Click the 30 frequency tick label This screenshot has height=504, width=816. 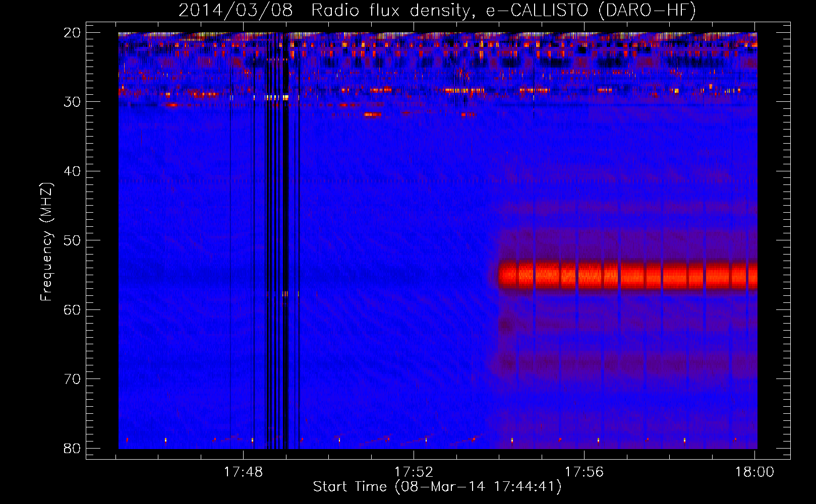click(x=72, y=102)
